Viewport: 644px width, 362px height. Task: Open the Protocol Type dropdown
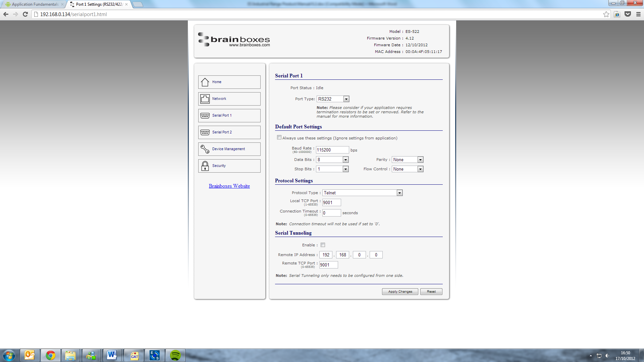399,192
